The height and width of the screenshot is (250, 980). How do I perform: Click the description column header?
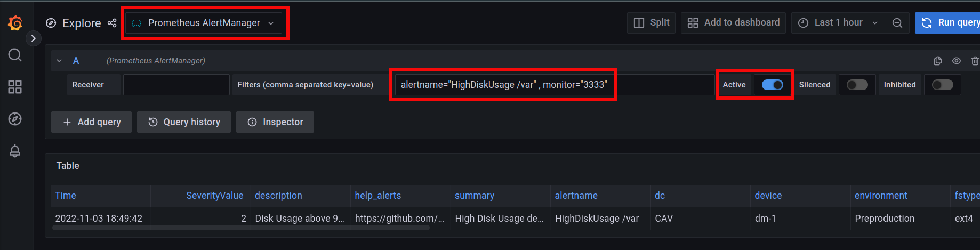(278, 196)
